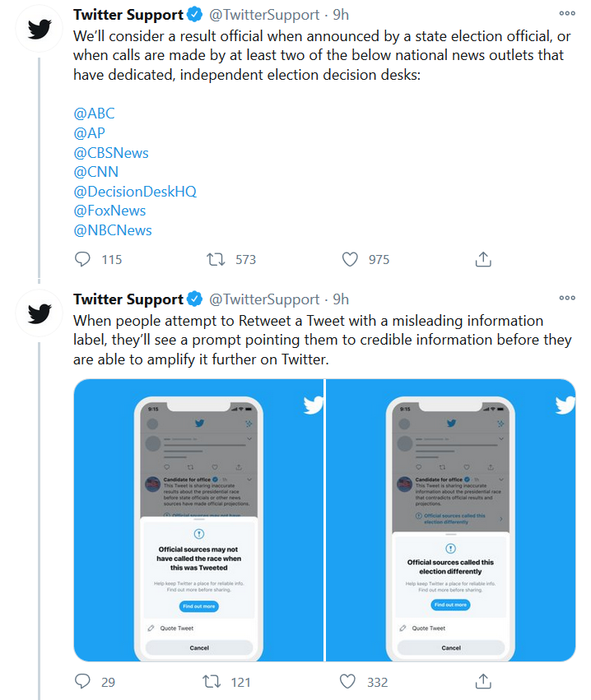Like the tweet with 975 likes
591x700 pixels.
[x=350, y=259]
